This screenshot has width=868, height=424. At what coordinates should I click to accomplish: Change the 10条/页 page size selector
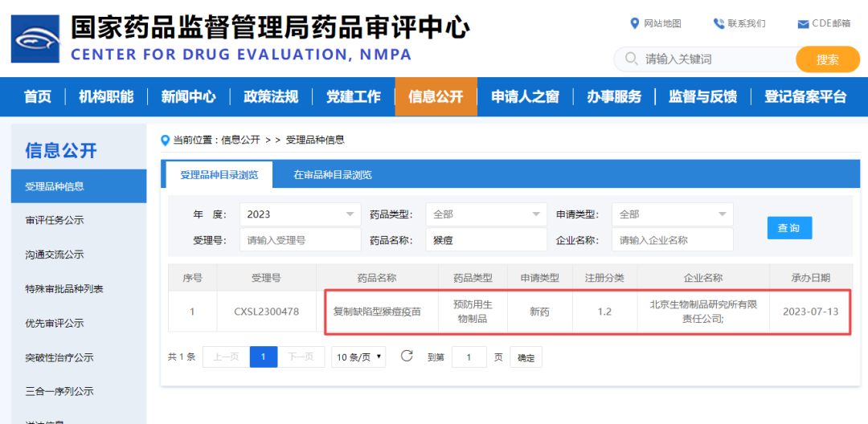click(358, 357)
